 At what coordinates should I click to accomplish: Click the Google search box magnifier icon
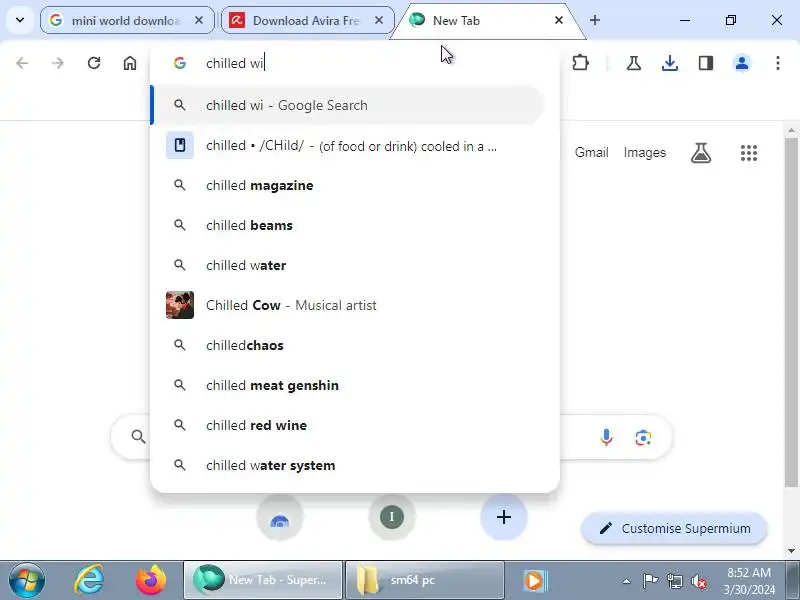tap(138, 436)
